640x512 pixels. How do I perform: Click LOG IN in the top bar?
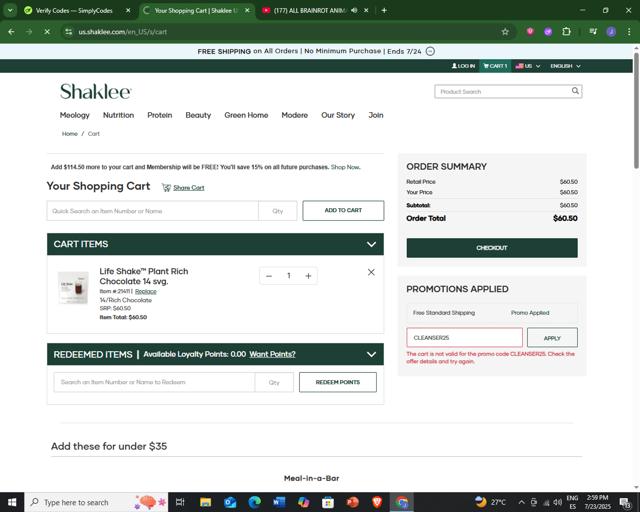(x=464, y=66)
